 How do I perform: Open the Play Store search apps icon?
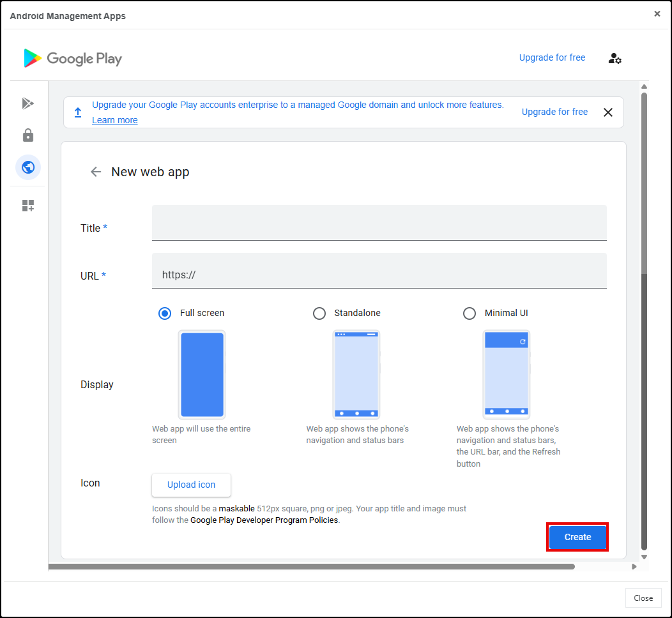click(27, 103)
